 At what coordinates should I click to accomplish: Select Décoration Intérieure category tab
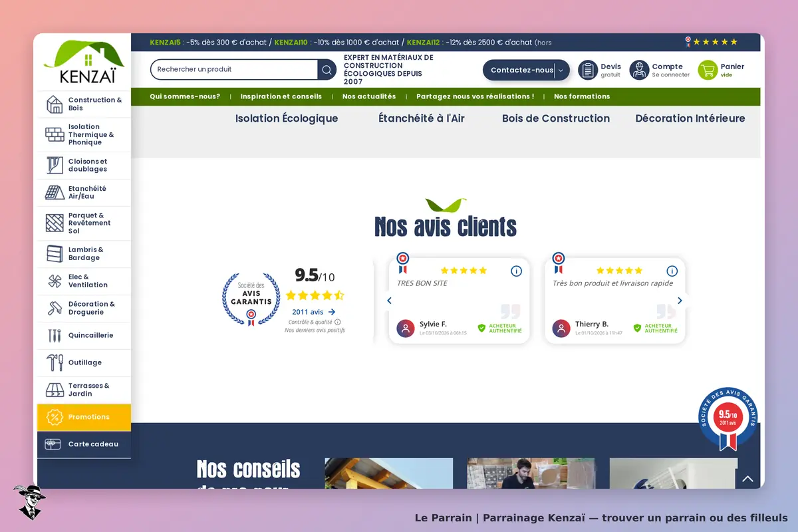(690, 118)
